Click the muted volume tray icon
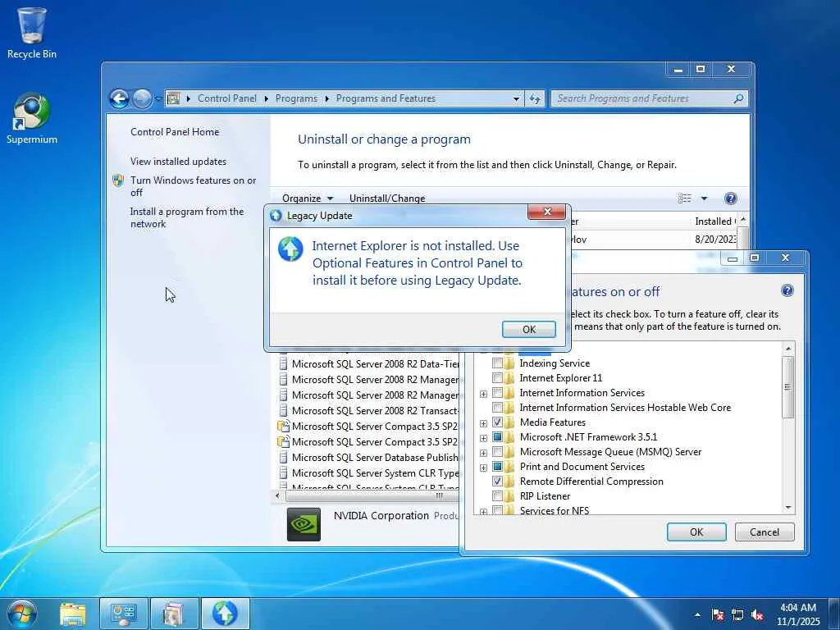840x630 pixels. coord(757,614)
